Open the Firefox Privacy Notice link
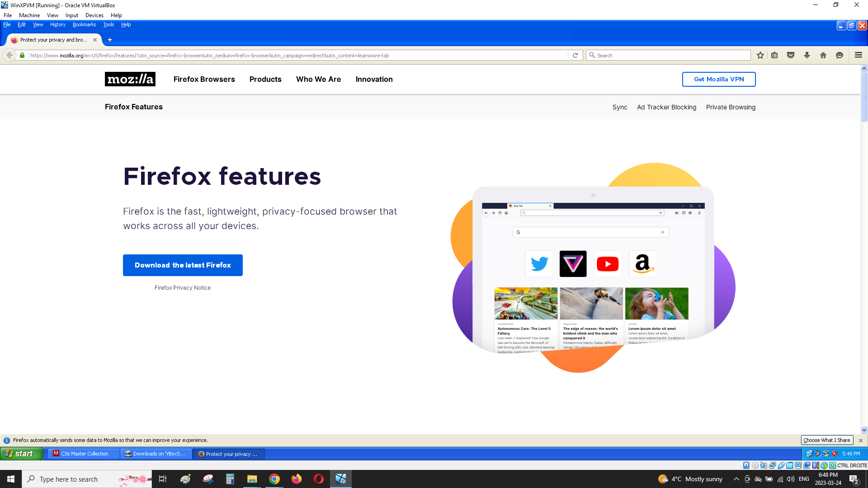 coord(183,288)
